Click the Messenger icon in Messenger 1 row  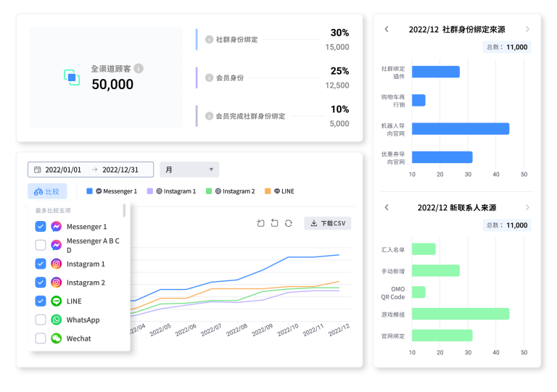(x=56, y=226)
